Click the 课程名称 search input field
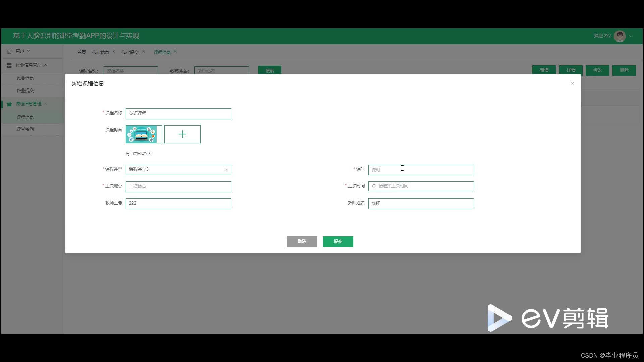The height and width of the screenshot is (362, 644). tap(130, 70)
